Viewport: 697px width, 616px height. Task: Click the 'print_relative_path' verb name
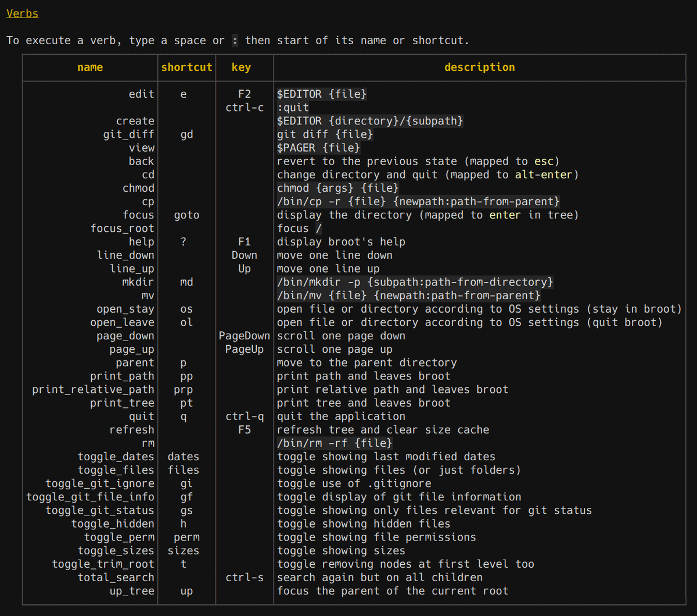click(94, 389)
